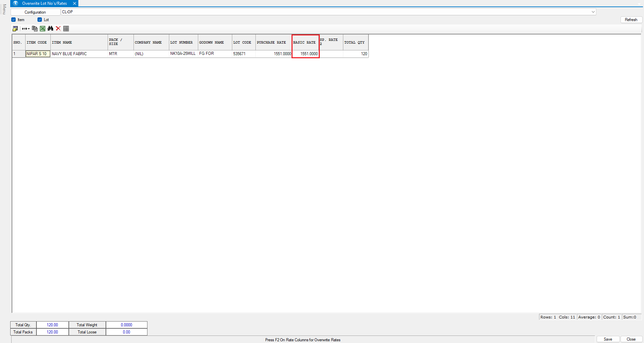
Task: Click the copy grid data icon
Action: (x=34, y=29)
